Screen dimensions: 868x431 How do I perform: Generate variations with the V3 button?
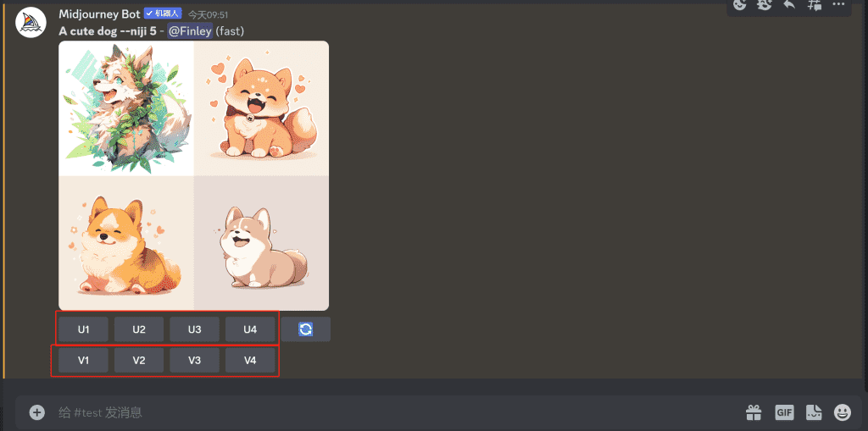pyautogui.click(x=194, y=360)
